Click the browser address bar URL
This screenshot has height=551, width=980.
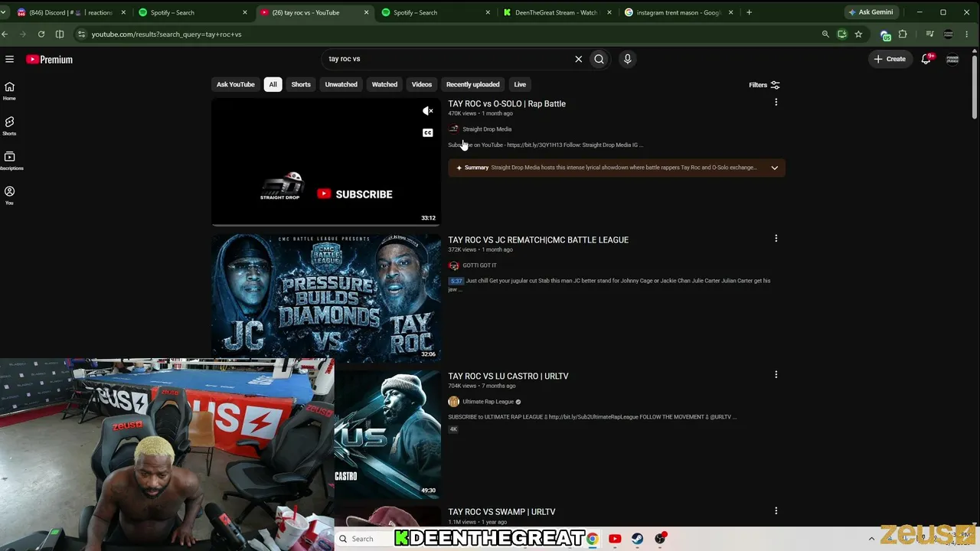coord(166,34)
